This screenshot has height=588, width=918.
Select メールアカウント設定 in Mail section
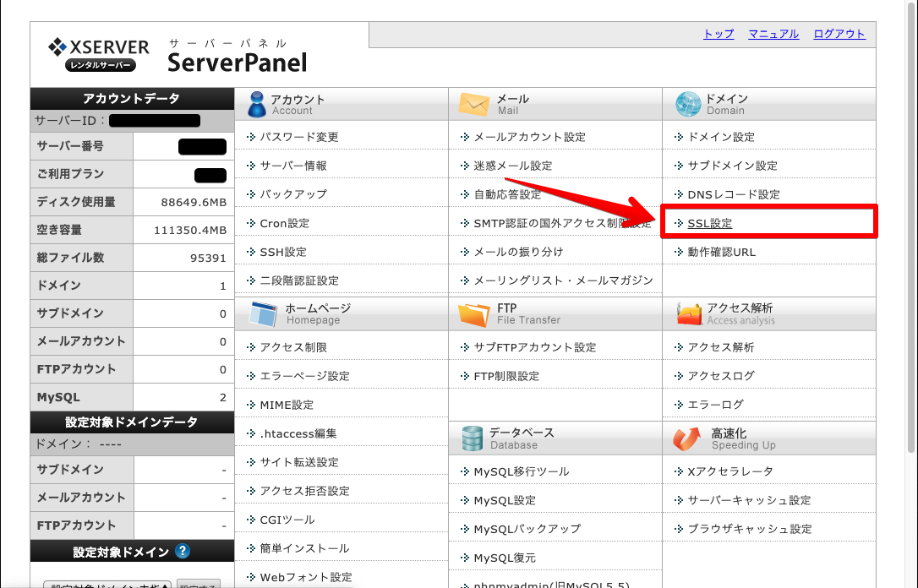coord(529,137)
